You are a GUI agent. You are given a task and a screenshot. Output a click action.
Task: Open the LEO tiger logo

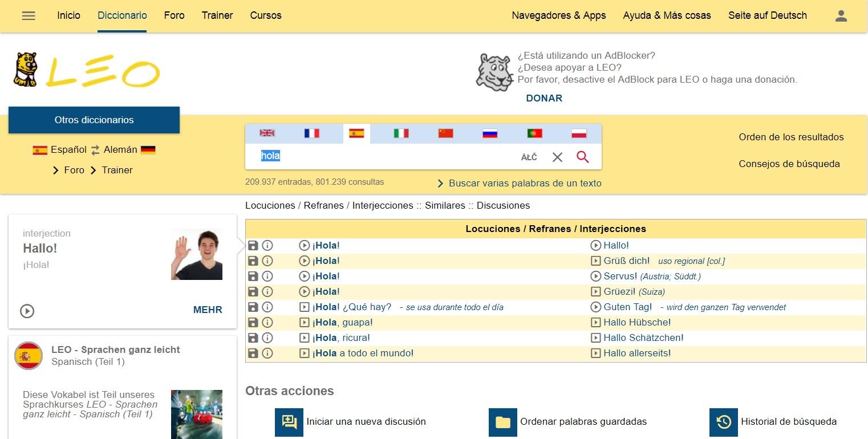86,70
